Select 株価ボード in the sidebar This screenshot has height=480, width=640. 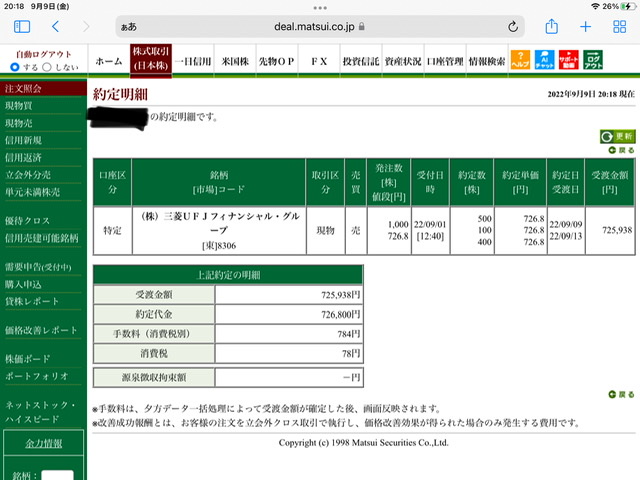click(x=27, y=359)
